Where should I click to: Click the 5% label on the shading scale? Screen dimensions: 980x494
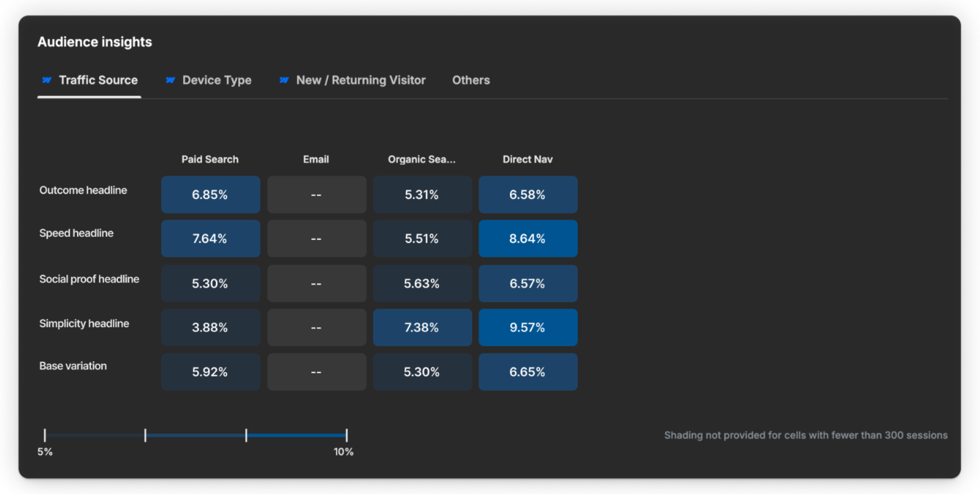pos(45,452)
